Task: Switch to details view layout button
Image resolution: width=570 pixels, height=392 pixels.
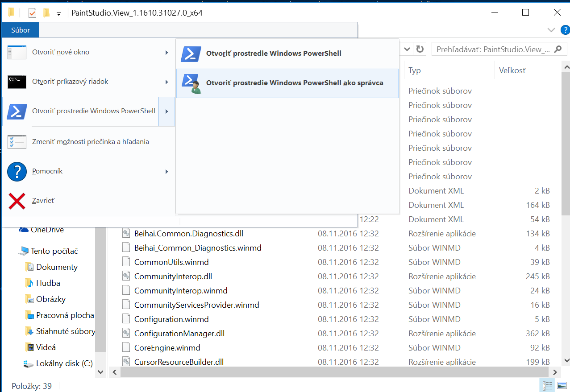Action: (x=547, y=386)
